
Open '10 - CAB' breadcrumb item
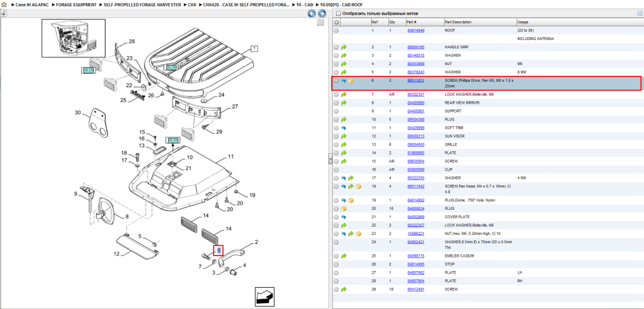click(x=305, y=5)
